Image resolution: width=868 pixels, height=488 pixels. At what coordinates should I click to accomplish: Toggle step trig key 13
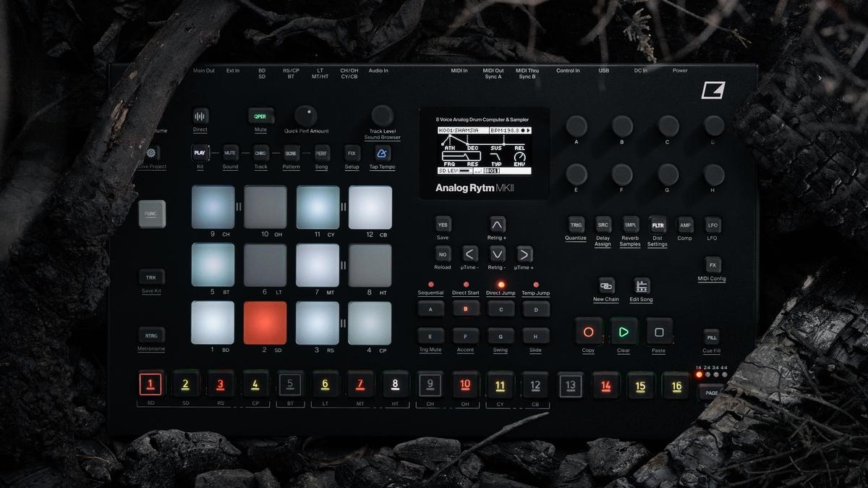tap(570, 385)
